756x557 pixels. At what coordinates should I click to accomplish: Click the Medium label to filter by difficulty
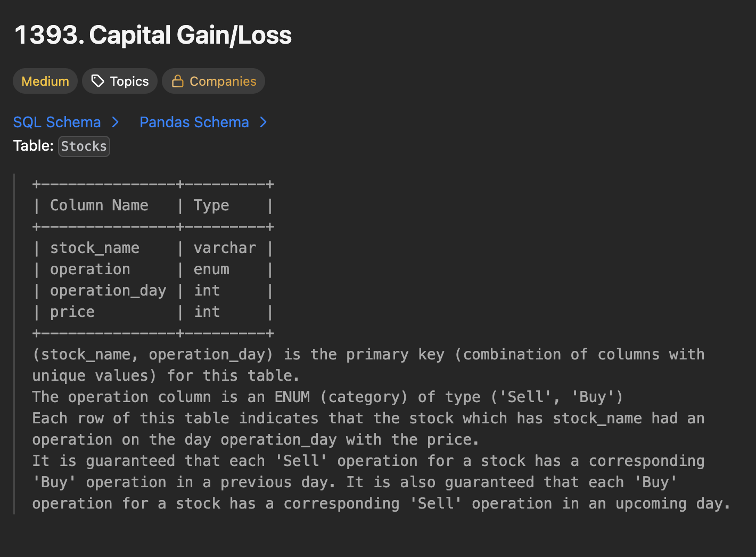[x=45, y=81]
